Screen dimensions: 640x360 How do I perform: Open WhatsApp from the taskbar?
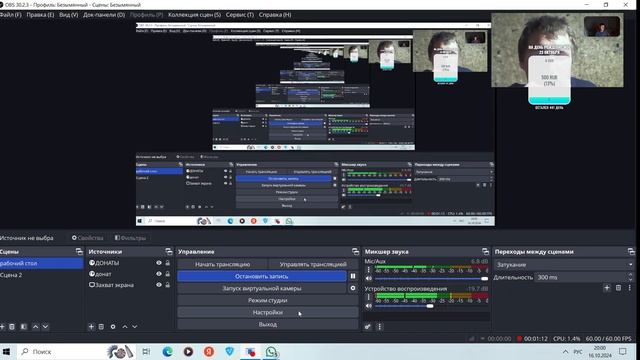click(271, 351)
